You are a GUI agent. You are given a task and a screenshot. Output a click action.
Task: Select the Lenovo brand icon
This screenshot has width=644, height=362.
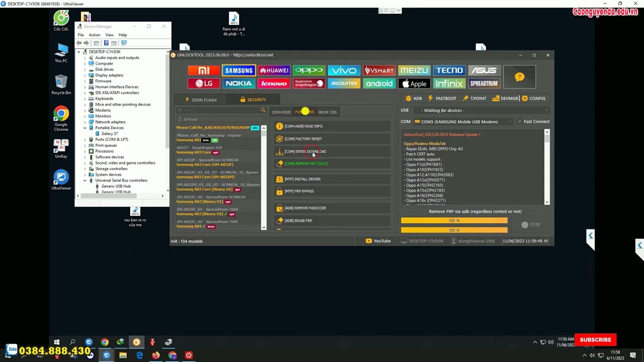pos(274,83)
